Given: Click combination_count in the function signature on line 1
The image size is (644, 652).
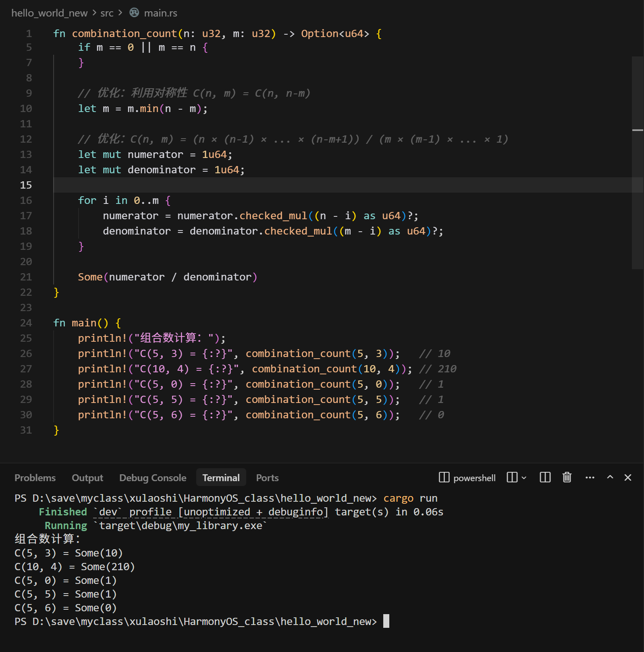Looking at the screenshot, I should [x=125, y=33].
